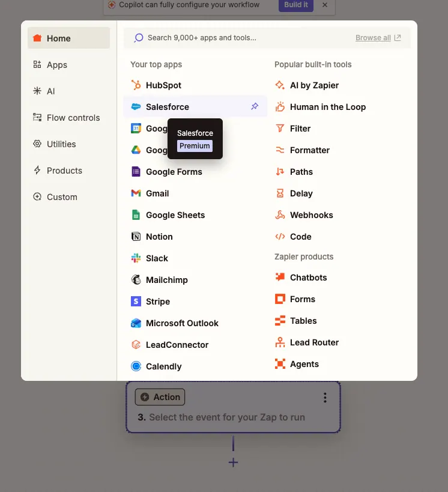The width and height of the screenshot is (448, 492).
Task: Choose the Lead Router label
Action: point(314,342)
